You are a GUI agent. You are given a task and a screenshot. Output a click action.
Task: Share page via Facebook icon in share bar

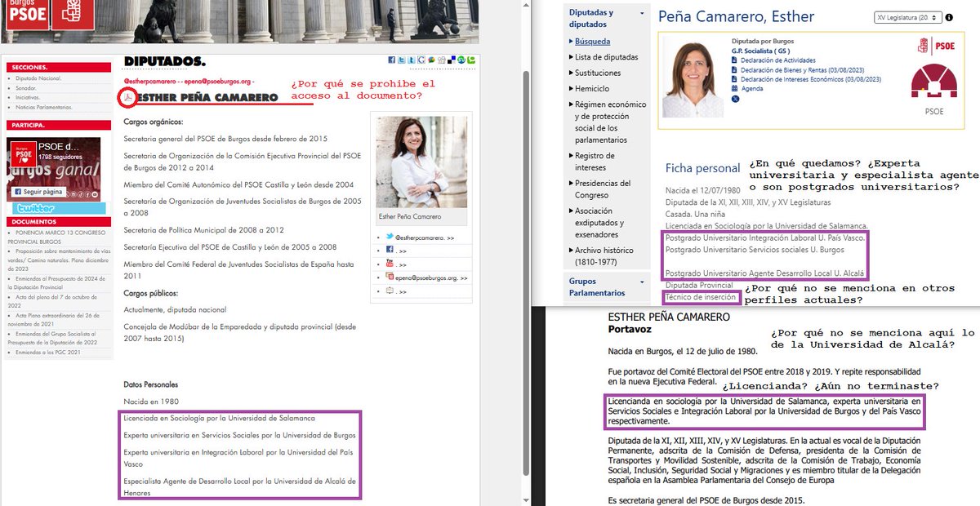pos(392,60)
